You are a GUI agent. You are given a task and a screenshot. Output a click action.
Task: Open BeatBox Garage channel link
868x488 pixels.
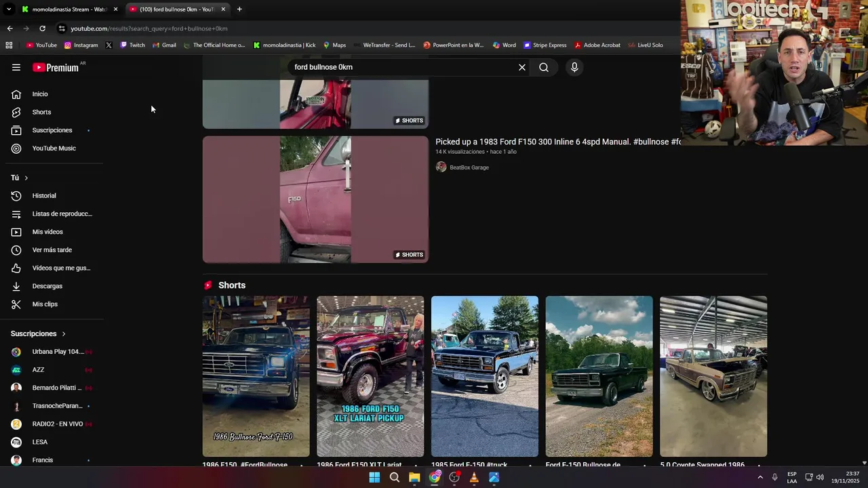pyautogui.click(x=469, y=167)
